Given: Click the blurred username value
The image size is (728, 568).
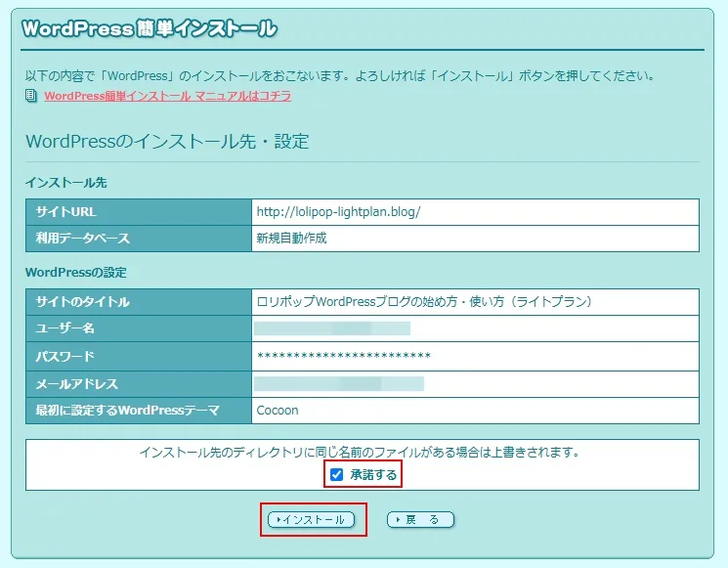Looking at the screenshot, I should point(332,328).
